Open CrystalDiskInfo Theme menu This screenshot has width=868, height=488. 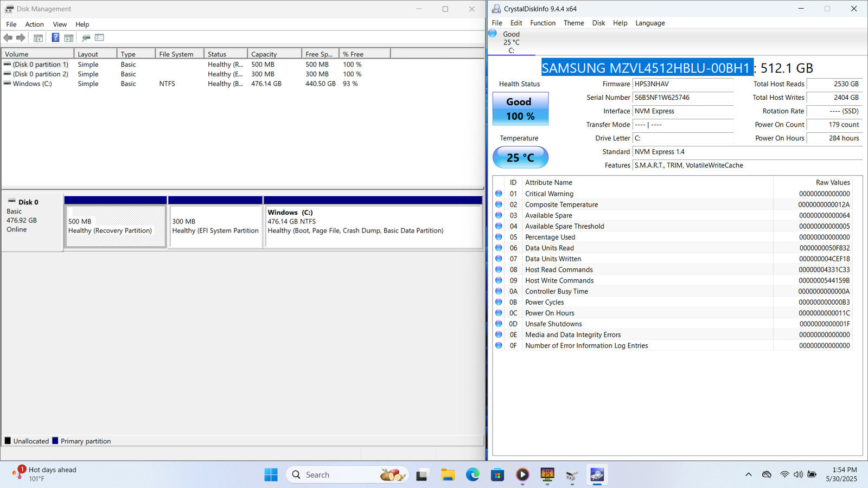573,23
